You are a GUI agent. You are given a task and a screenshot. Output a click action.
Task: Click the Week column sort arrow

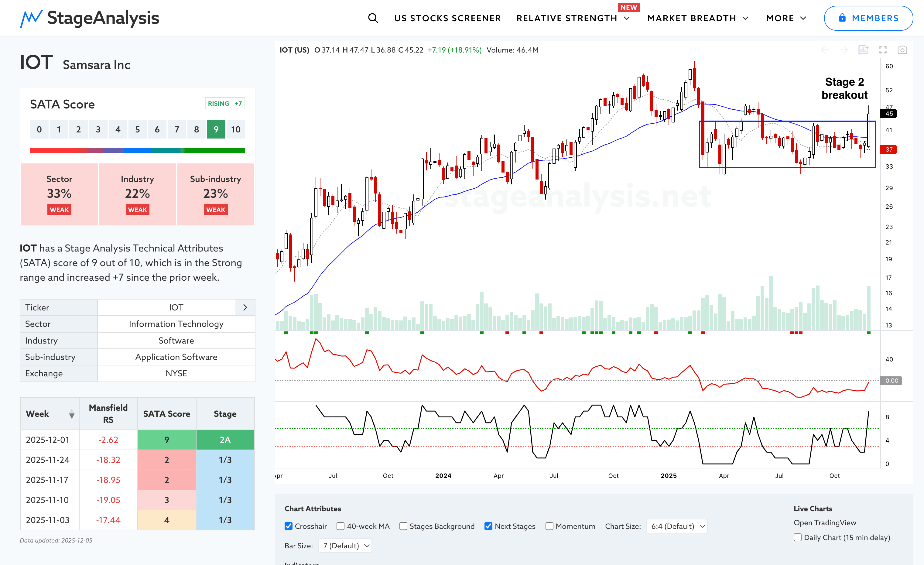(72, 414)
